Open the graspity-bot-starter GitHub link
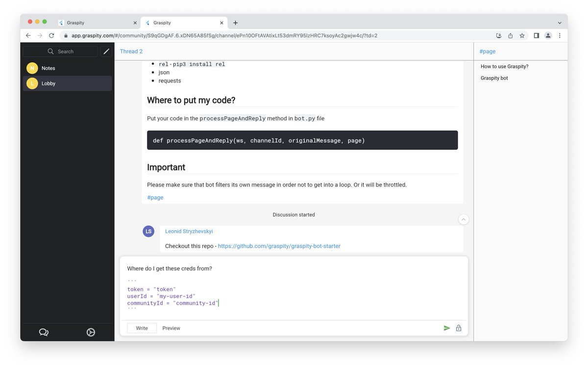The height and width of the screenshot is (368, 588). (279, 246)
